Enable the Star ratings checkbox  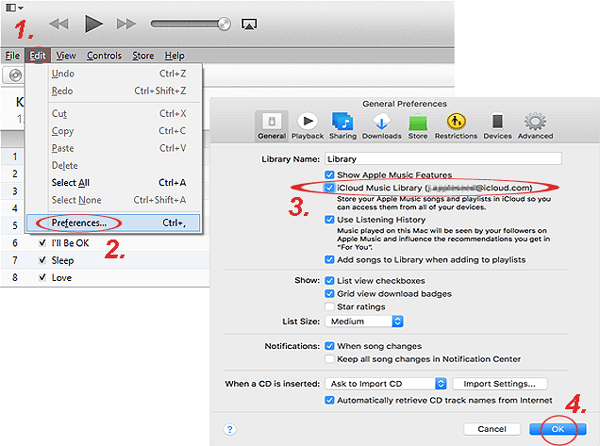click(x=329, y=307)
